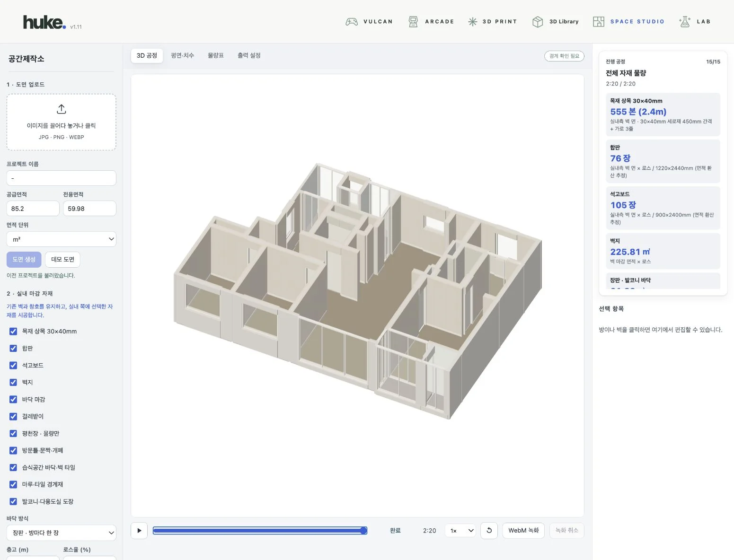
Task: Switch to the 평면·치수 tab
Action: click(182, 56)
